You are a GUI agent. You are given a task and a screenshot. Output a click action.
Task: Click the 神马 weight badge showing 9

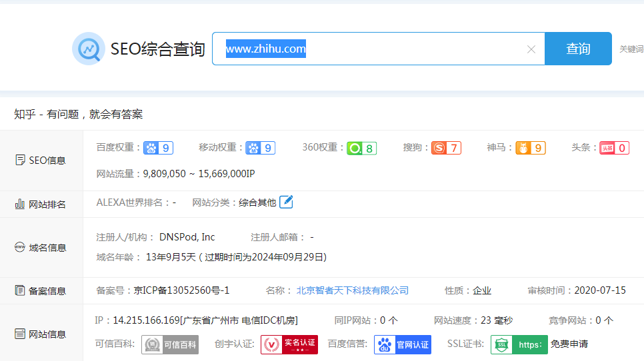point(531,148)
